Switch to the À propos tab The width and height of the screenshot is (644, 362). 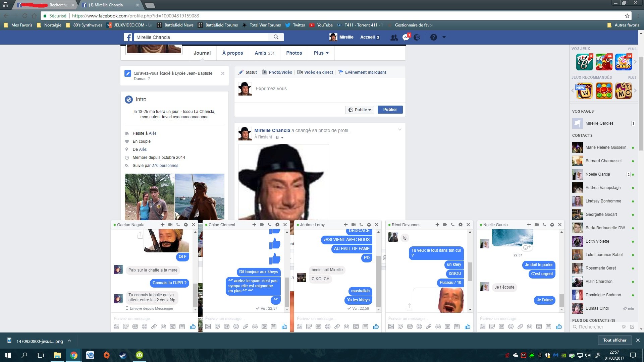pos(232,53)
